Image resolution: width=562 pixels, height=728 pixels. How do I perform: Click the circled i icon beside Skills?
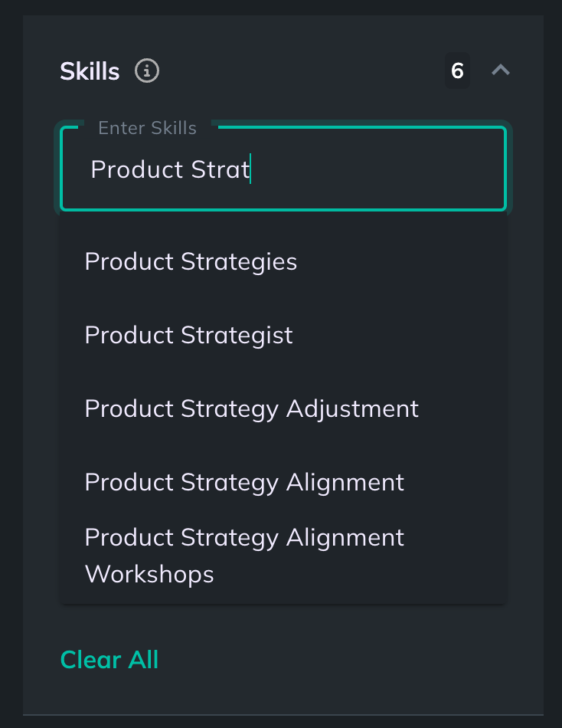click(x=147, y=71)
